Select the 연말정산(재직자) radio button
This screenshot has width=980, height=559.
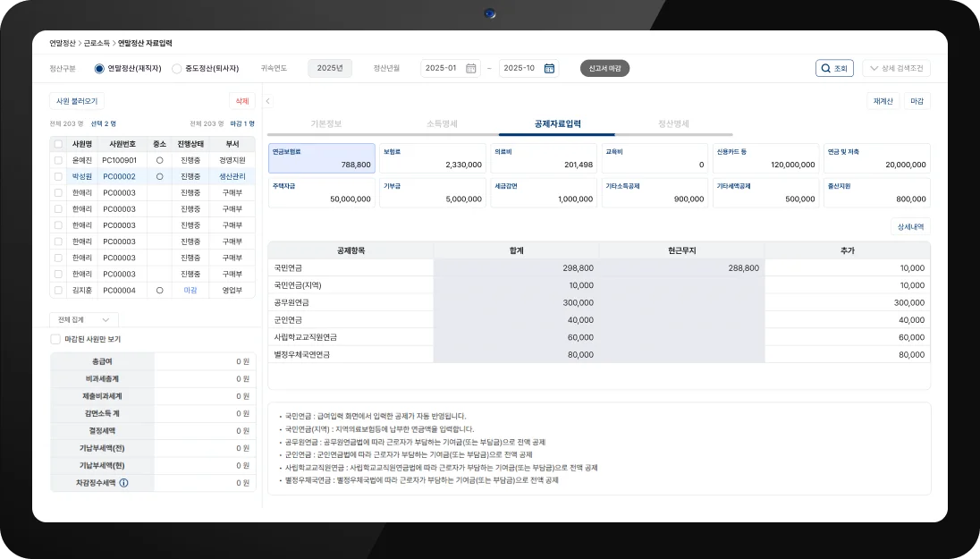click(x=99, y=68)
